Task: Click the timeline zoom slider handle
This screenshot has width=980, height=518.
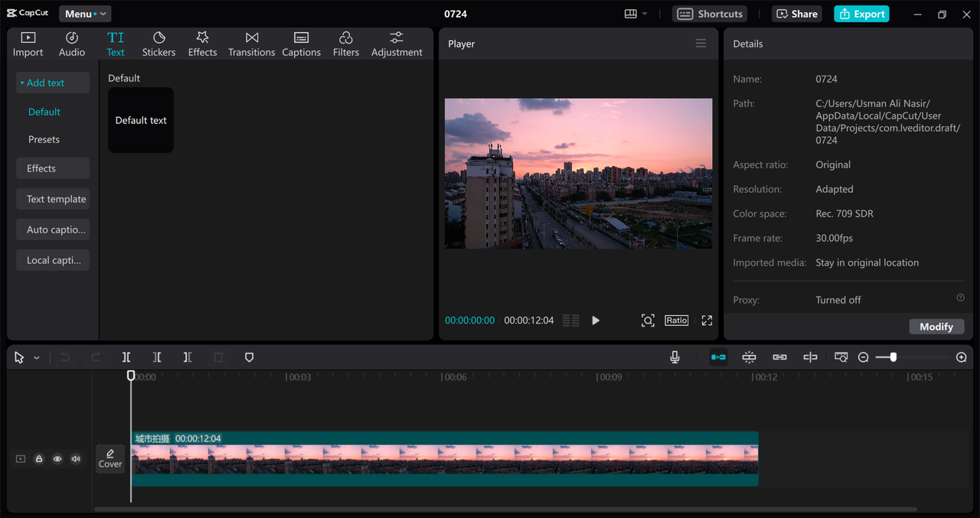Action: click(x=893, y=357)
